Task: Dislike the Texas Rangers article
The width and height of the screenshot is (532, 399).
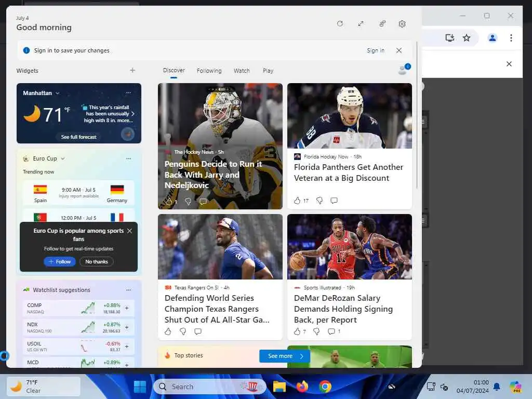Action: coord(182,331)
